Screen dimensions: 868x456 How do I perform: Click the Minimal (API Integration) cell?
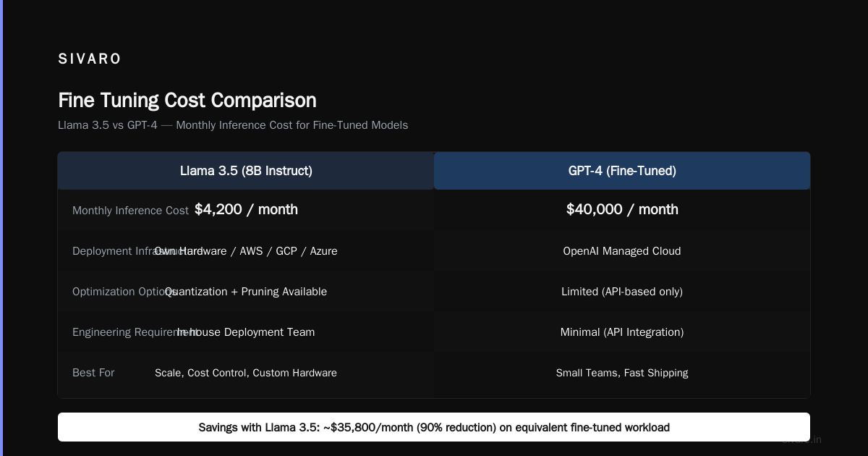click(x=622, y=332)
